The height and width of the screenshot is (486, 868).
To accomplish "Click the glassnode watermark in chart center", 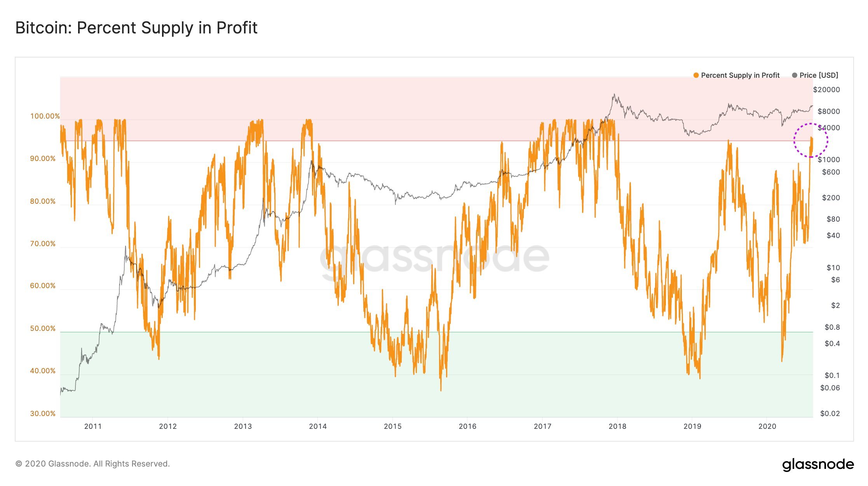I will [434, 258].
